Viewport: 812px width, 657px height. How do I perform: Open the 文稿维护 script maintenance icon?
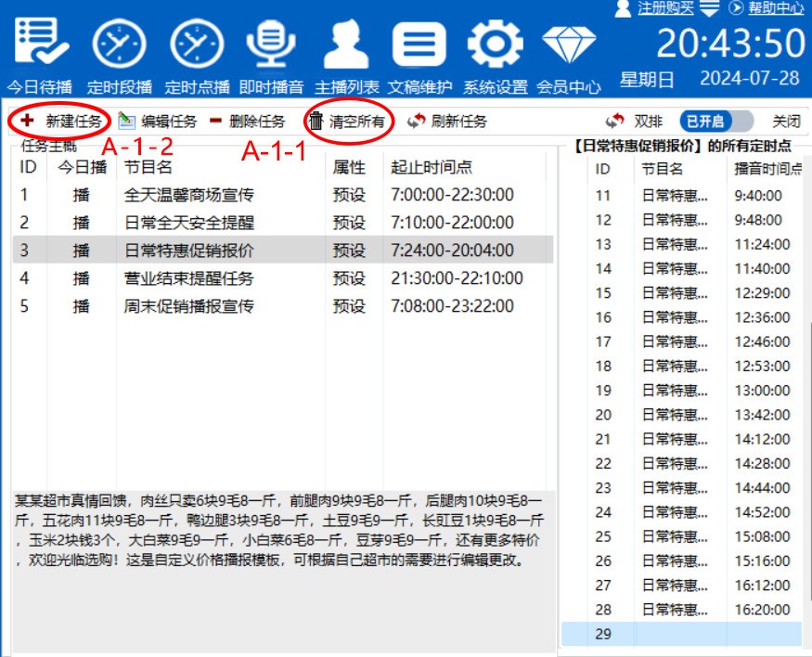tap(419, 46)
